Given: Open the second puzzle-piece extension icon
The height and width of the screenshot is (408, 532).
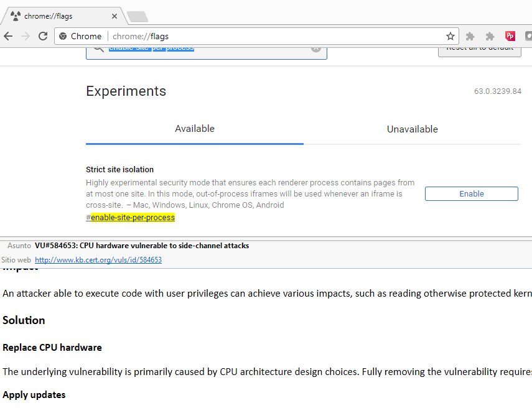Looking at the screenshot, I should (x=490, y=36).
